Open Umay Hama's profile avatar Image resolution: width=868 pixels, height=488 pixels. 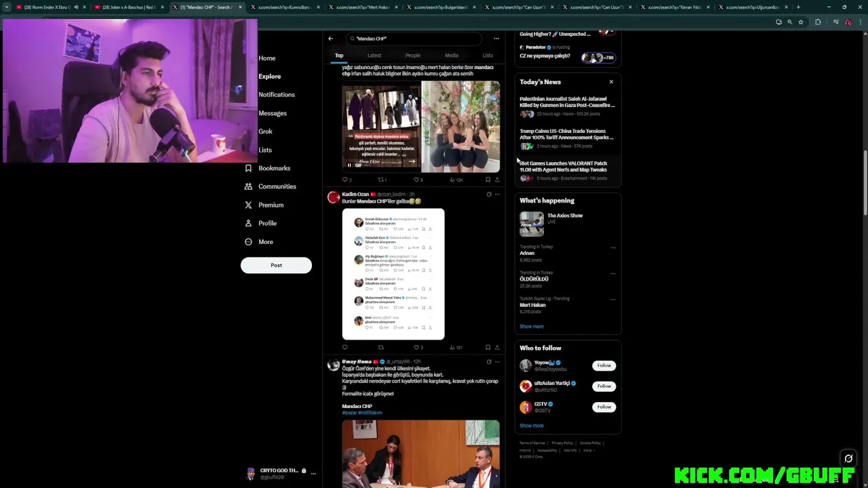[333, 365]
